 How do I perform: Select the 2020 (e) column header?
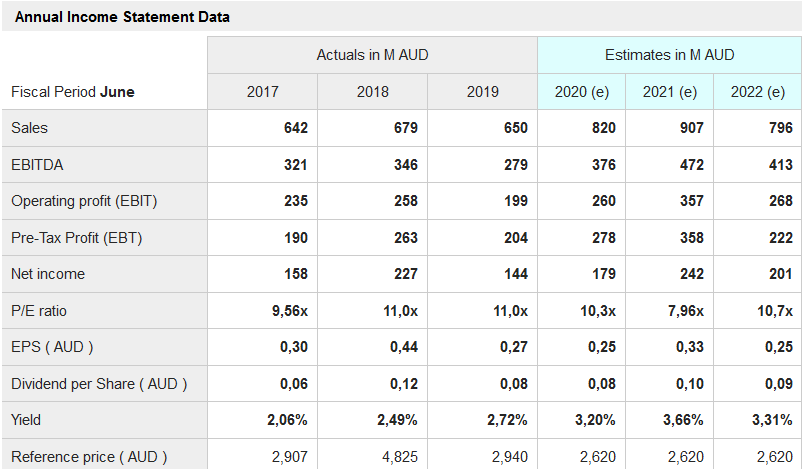582,92
